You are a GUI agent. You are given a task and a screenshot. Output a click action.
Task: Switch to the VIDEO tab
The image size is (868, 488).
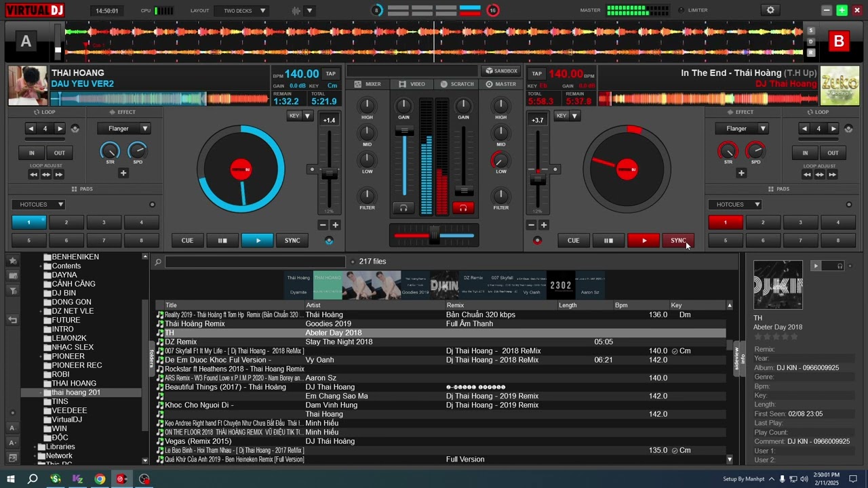coord(412,84)
